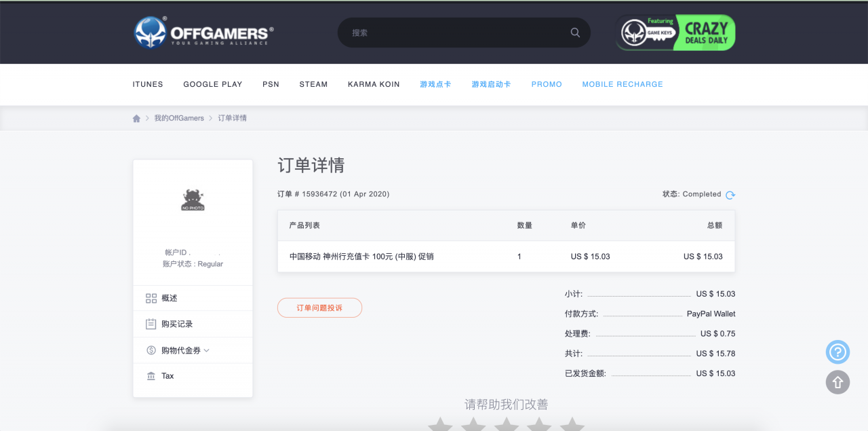The width and height of the screenshot is (868, 431).
Task: Open the 游戏启动卡 menu
Action: pos(491,84)
